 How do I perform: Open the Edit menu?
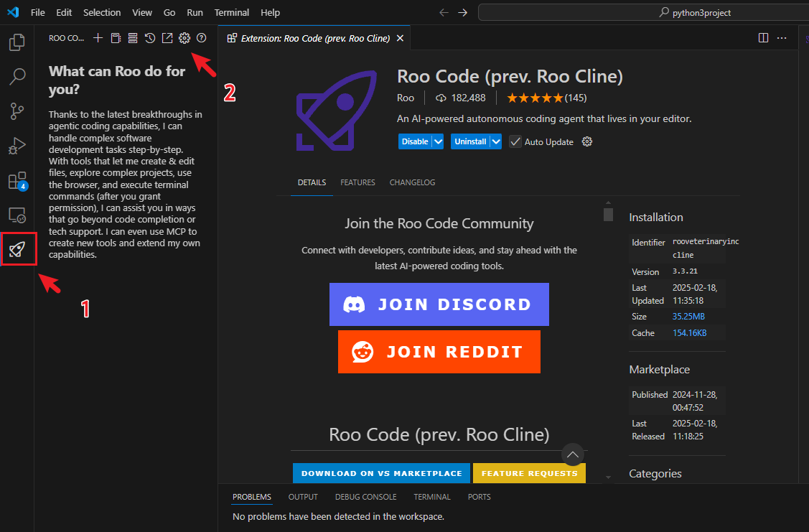64,12
